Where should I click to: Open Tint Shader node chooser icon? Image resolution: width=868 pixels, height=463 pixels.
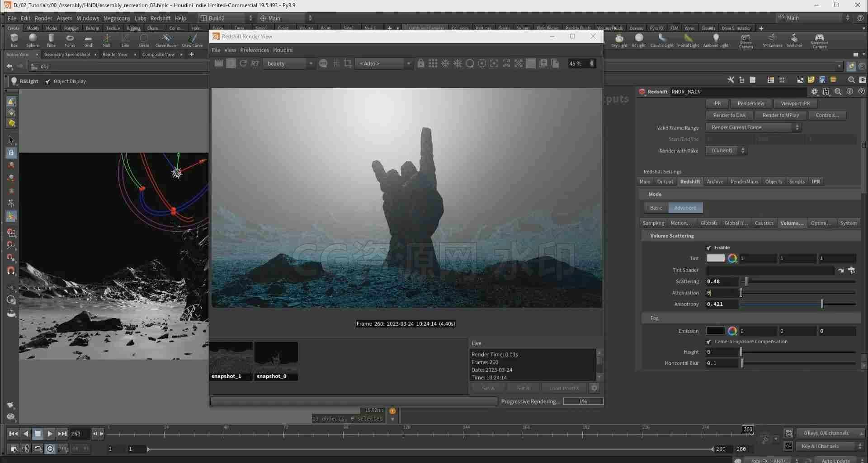click(x=851, y=270)
